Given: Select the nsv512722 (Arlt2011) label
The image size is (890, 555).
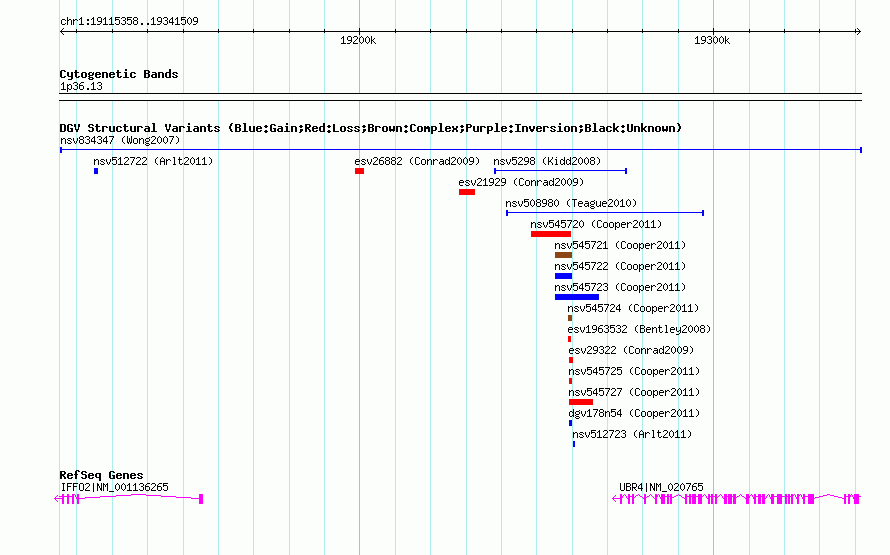Looking at the screenshot, I should [x=153, y=161].
